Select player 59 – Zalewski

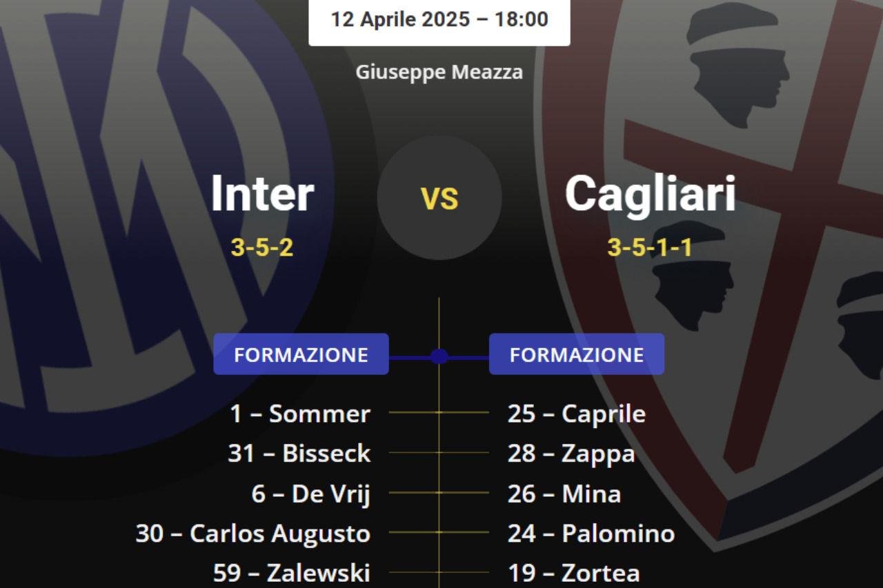[292, 573]
